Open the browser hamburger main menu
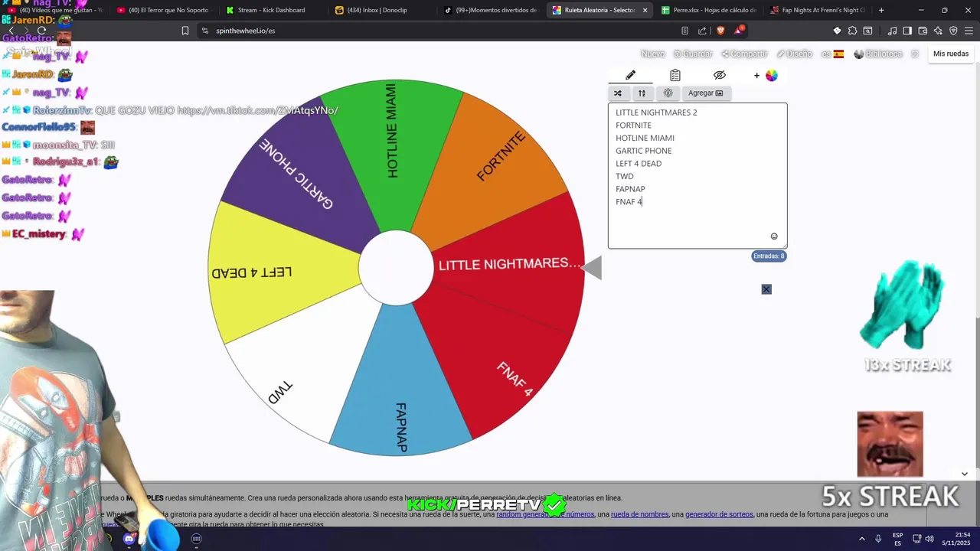Image resolution: width=980 pixels, height=551 pixels. click(969, 31)
